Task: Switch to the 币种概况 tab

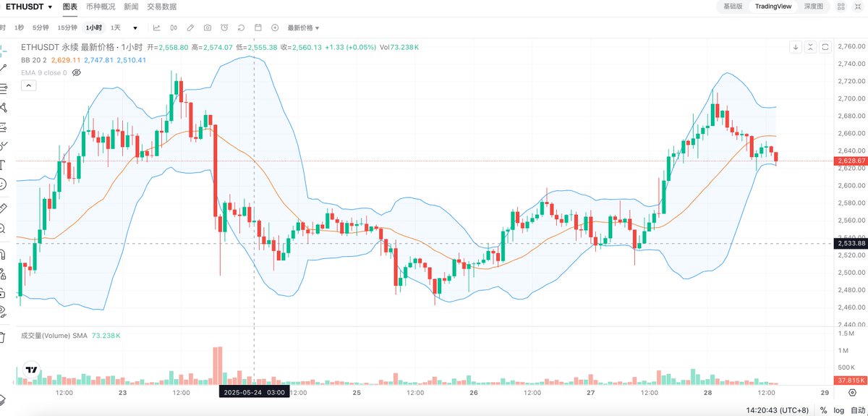Action: (x=100, y=7)
